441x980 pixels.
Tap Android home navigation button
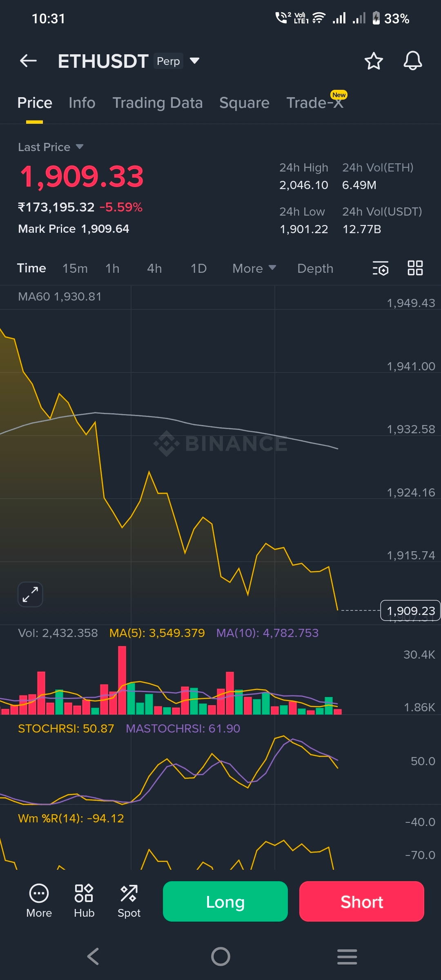(x=220, y=956)
